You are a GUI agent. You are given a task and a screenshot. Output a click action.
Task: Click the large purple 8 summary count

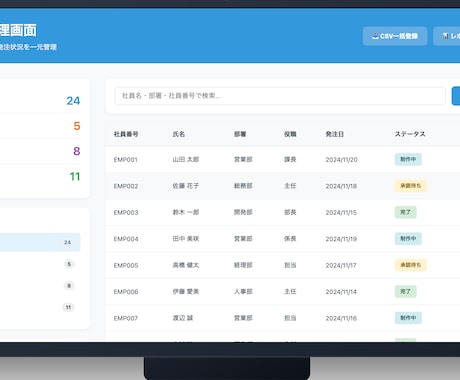click(x=77, y=151)
